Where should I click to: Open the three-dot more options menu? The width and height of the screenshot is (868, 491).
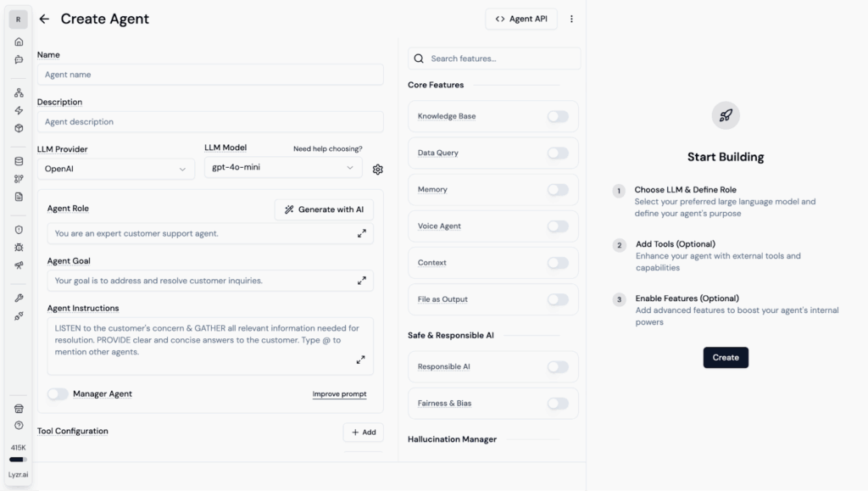(571, 20)
